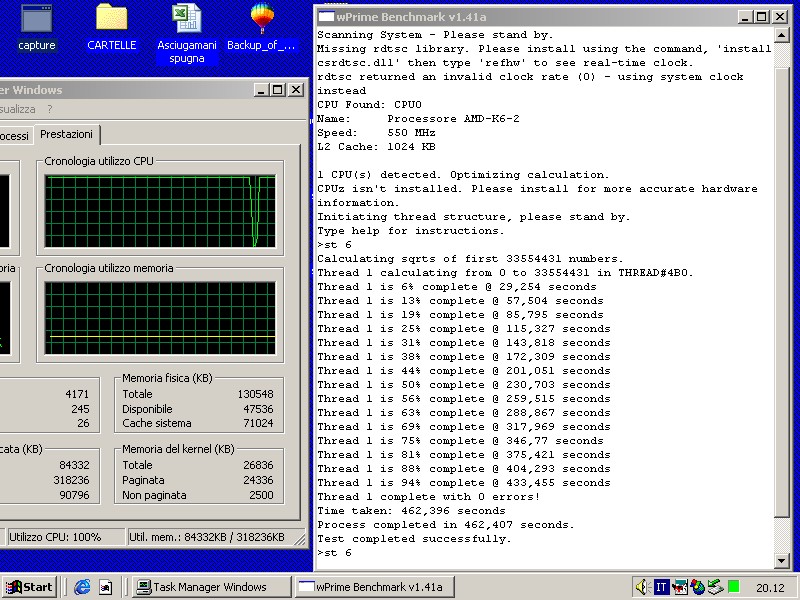Launch Internet Explorer from quick launch

pos(82,587)
